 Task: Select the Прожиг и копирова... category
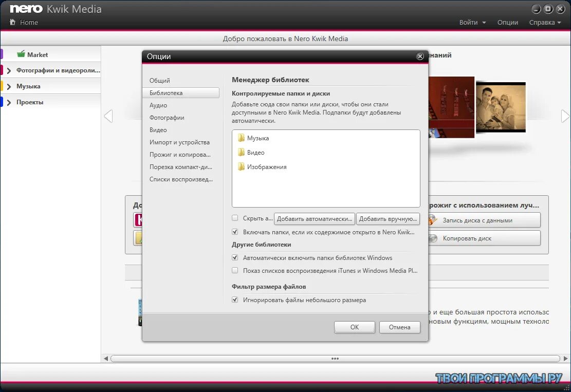point(181,155)
